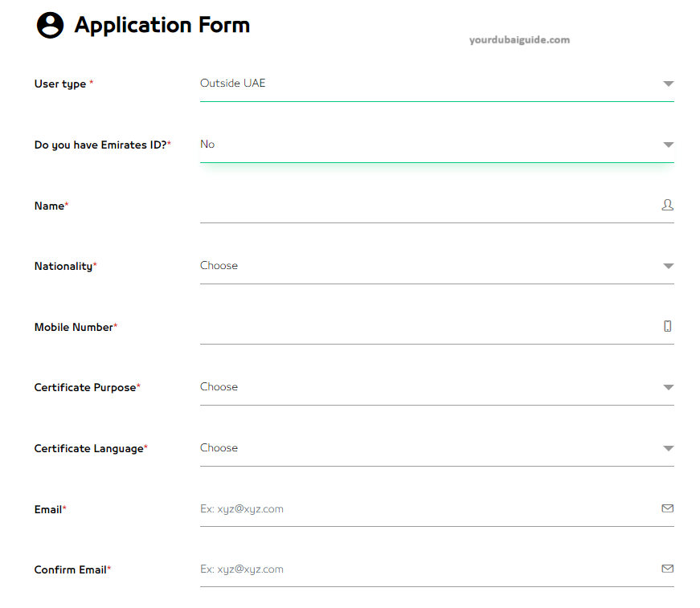The height and width of the screenshot is (608, 700).
Task: Click the 'No' Emirates ID selection
Action: (x=207, y=144)
